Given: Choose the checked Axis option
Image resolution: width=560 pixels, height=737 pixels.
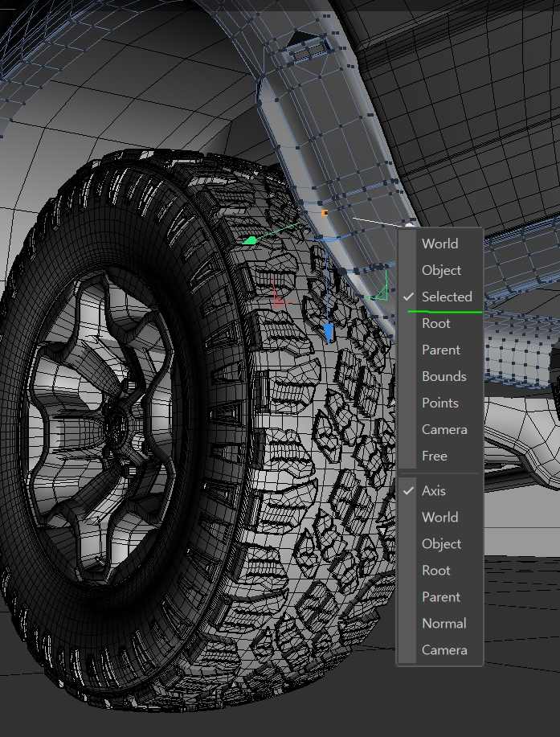Looking at the screenshot, I should (x=440, y=491).
